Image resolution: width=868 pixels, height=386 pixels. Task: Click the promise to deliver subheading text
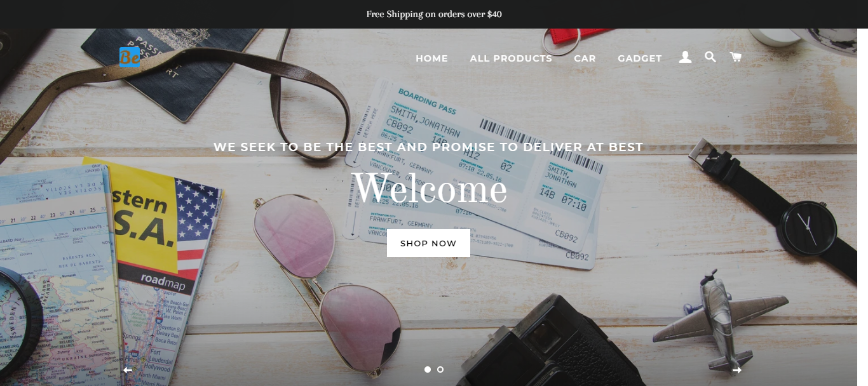click(428, 147)
